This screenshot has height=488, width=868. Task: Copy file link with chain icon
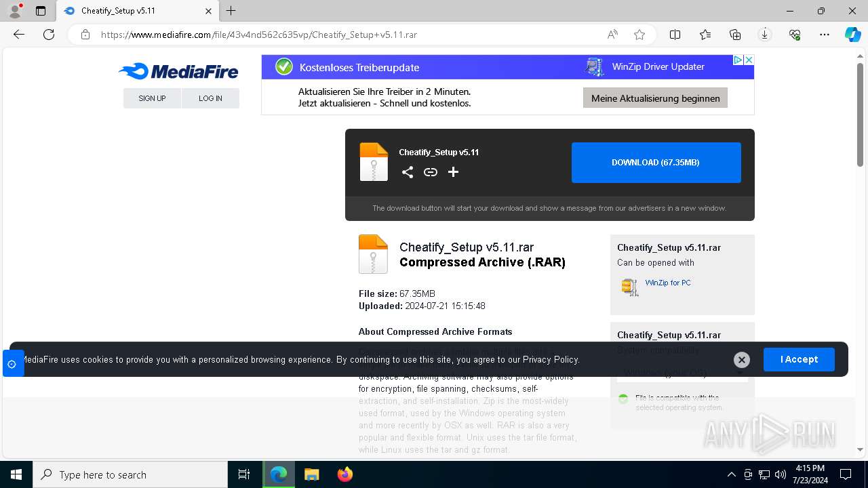point(431,172)
